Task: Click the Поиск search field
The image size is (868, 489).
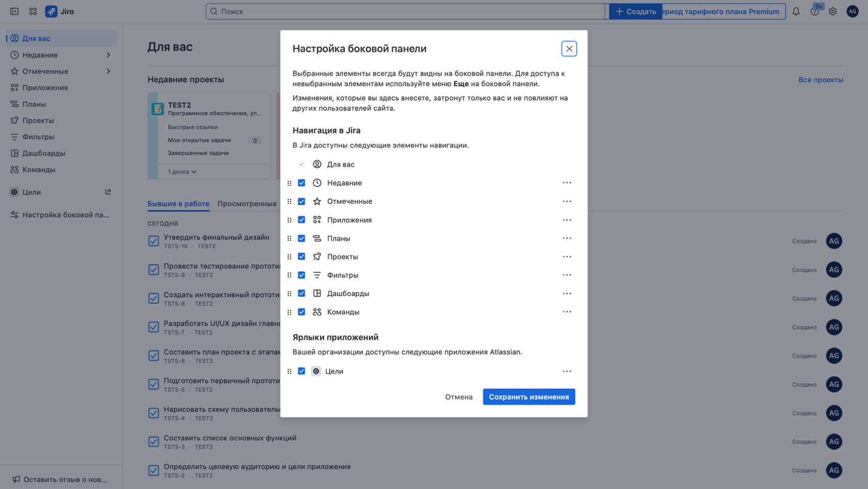Action: 405,12
